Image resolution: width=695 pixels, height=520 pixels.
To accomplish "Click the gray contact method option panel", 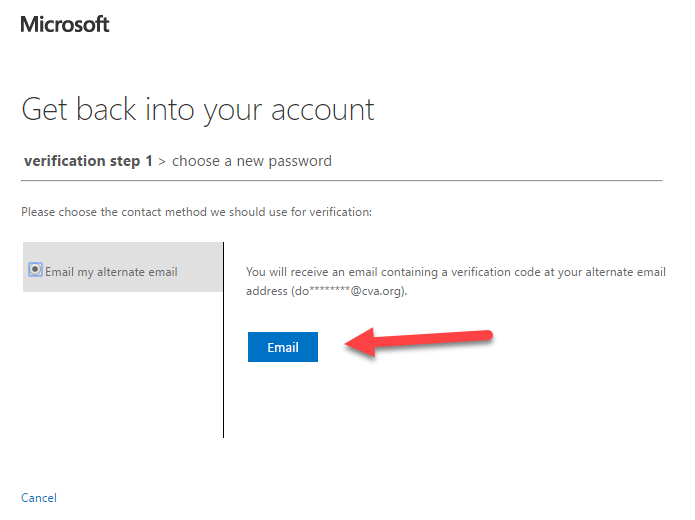I will (122, 267).
